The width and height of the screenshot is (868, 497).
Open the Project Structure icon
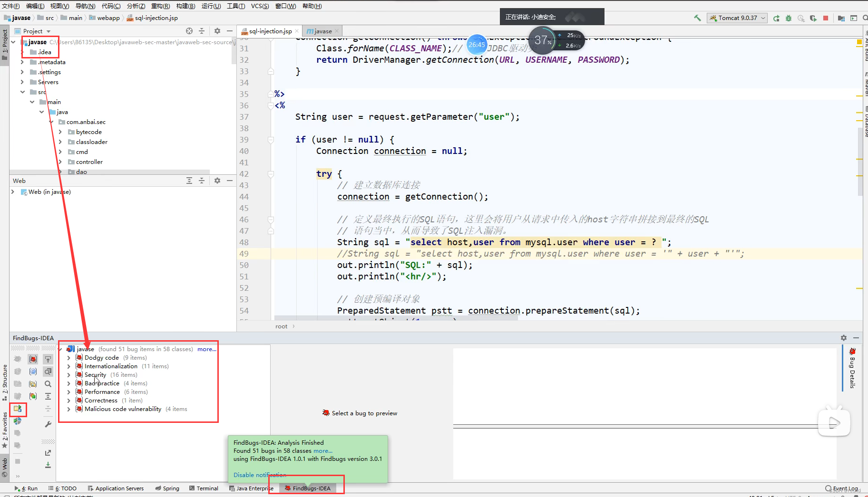coord(841,18)
